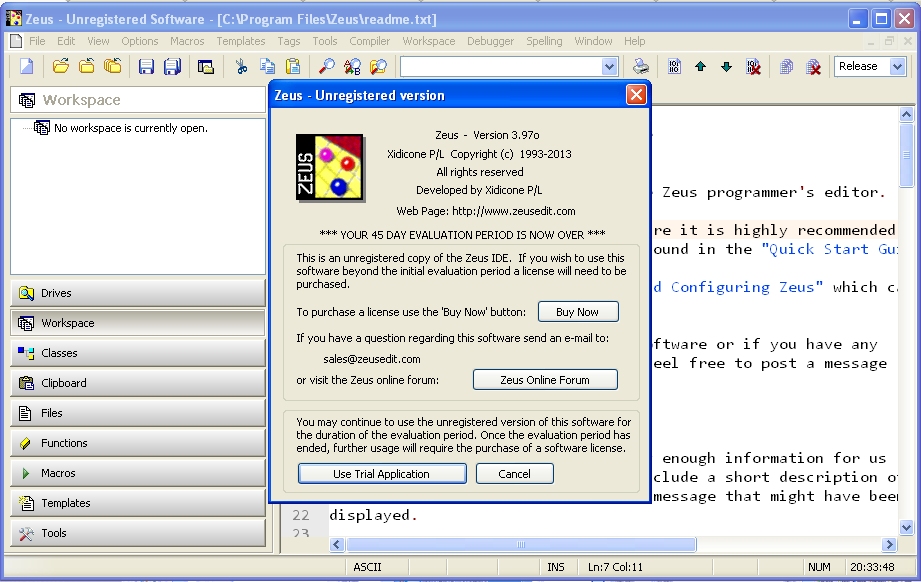Switch to the Tools panel
Screen dimensions: 921x582
pos(138,533)
